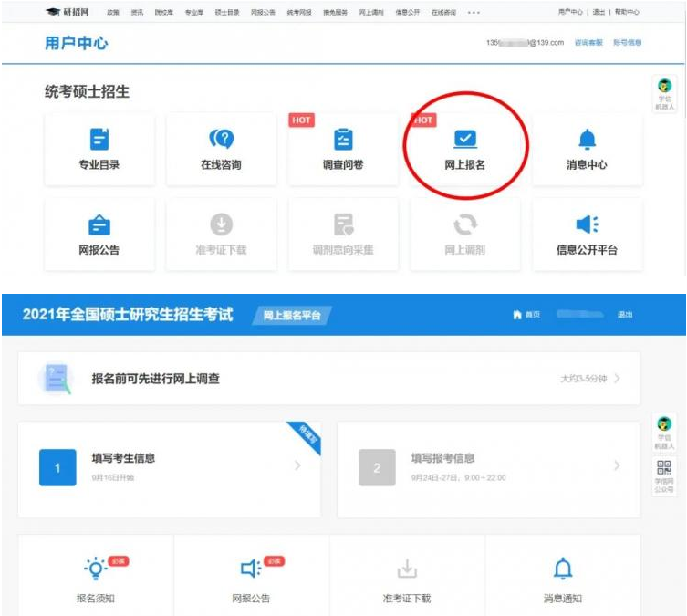This screenshot has height=616, width=687.
Task: Open 账号信息 link
Action: point(628,43)
